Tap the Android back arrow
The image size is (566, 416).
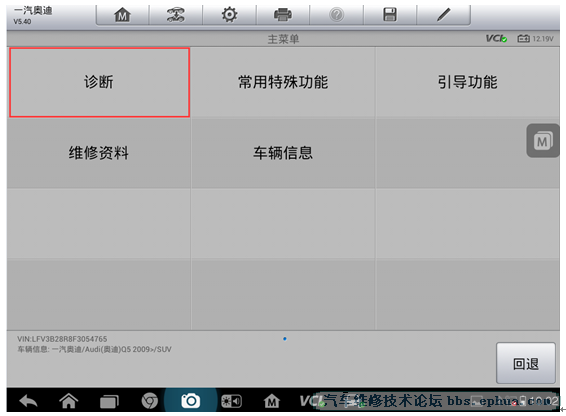point(28,401)
